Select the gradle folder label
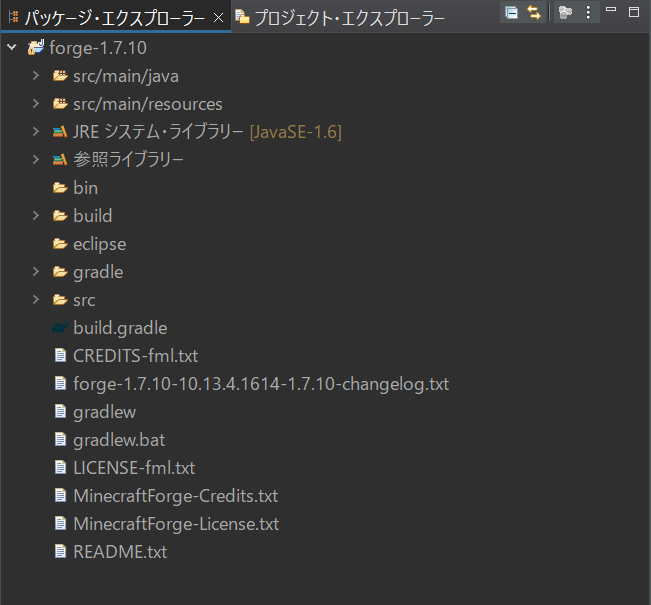This screenshot has width=651, height=605. (98, 272)
